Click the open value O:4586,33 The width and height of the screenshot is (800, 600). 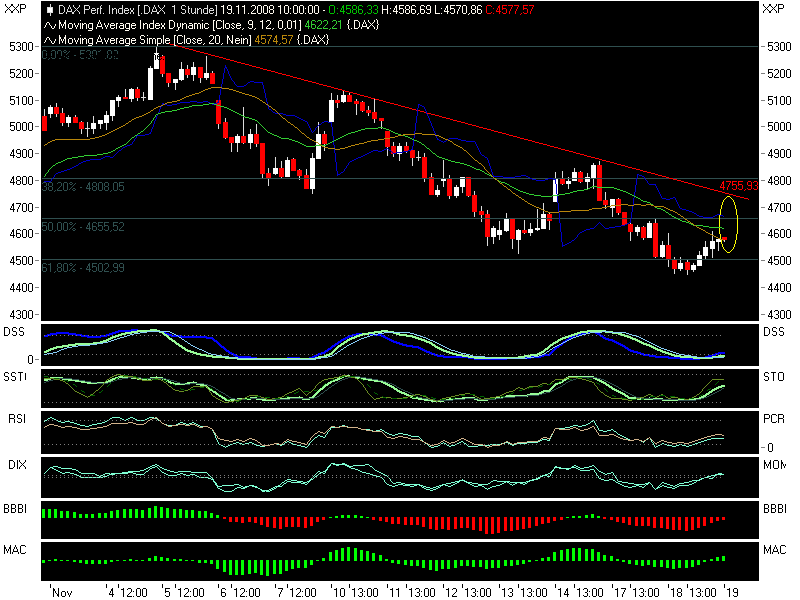(x=353, y=10)
